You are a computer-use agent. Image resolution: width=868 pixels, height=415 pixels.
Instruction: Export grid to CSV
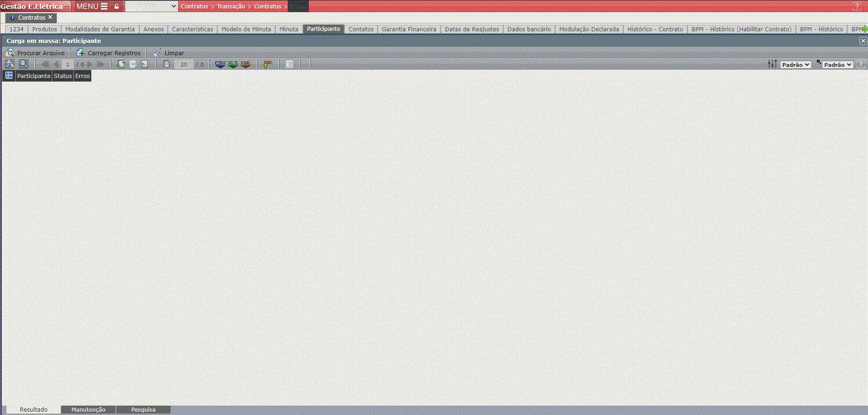point(220,64)
